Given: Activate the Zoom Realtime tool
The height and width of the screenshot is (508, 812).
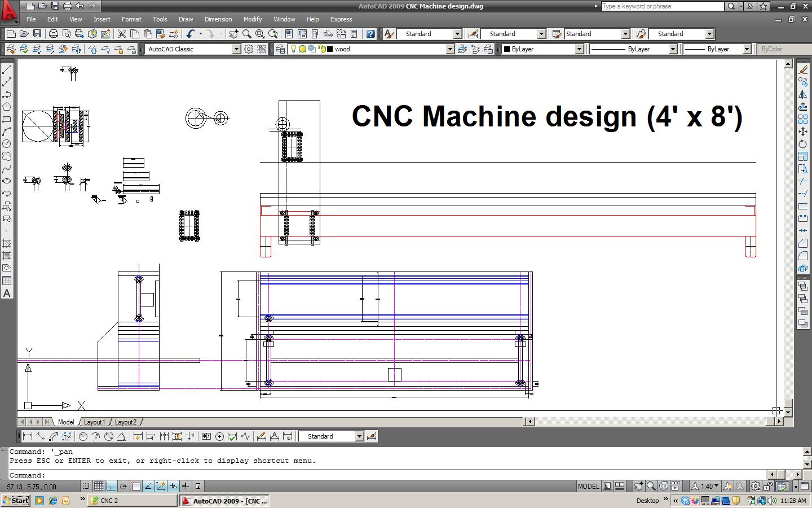Looking at the screenshot, I should click(246, 34).
